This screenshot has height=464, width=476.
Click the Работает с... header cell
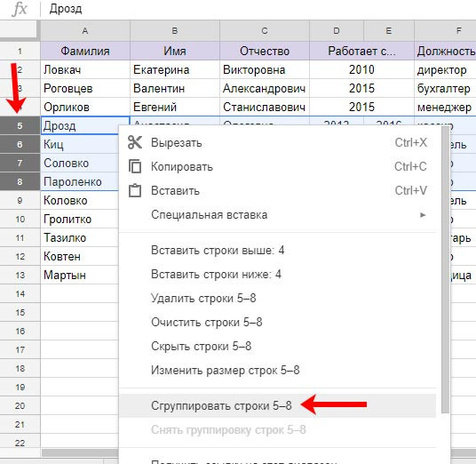[361, 51]
